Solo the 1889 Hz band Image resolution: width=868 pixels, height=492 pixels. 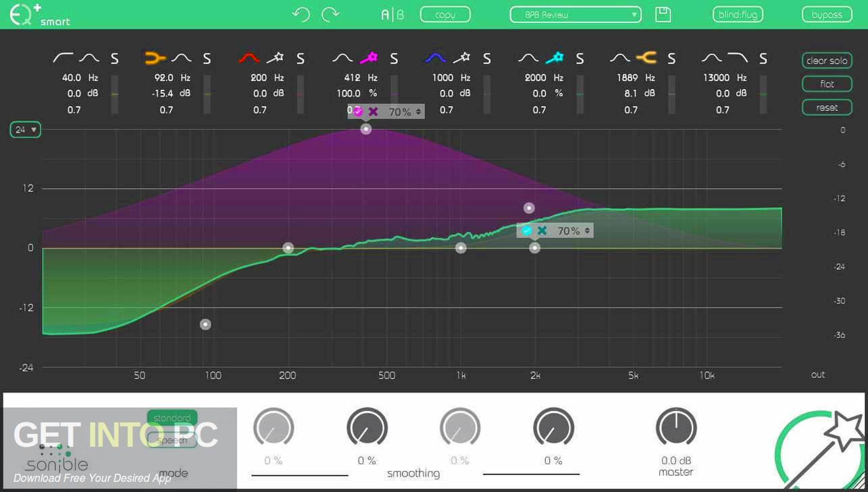[671, 59]
